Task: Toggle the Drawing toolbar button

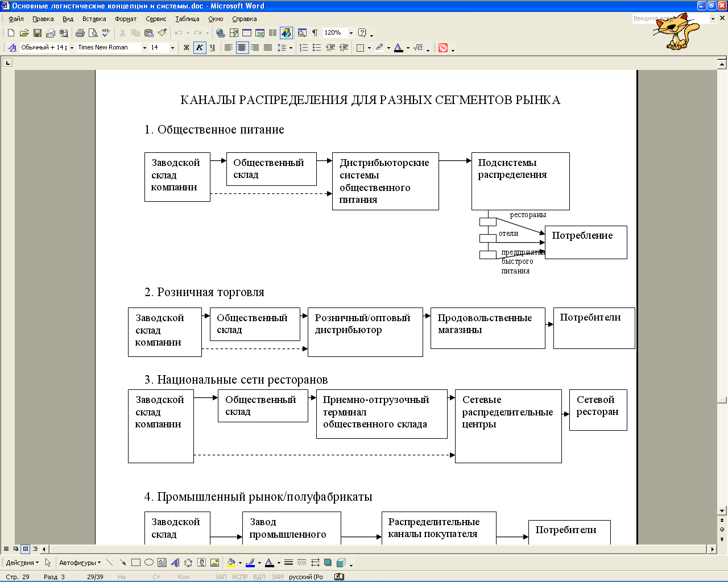Action: point(286,33)
